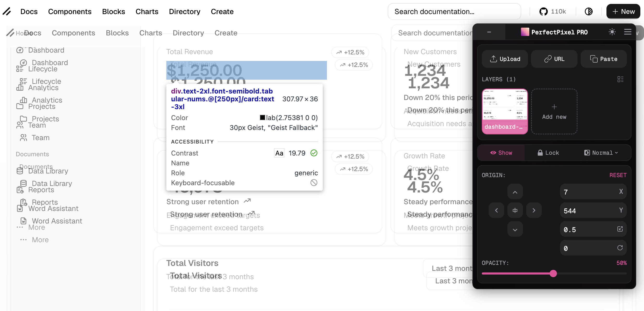This screenshot has height=311, width=644.
Task: Open the PerfectPixel hamburger menu
Action: [x=628, y=32]
